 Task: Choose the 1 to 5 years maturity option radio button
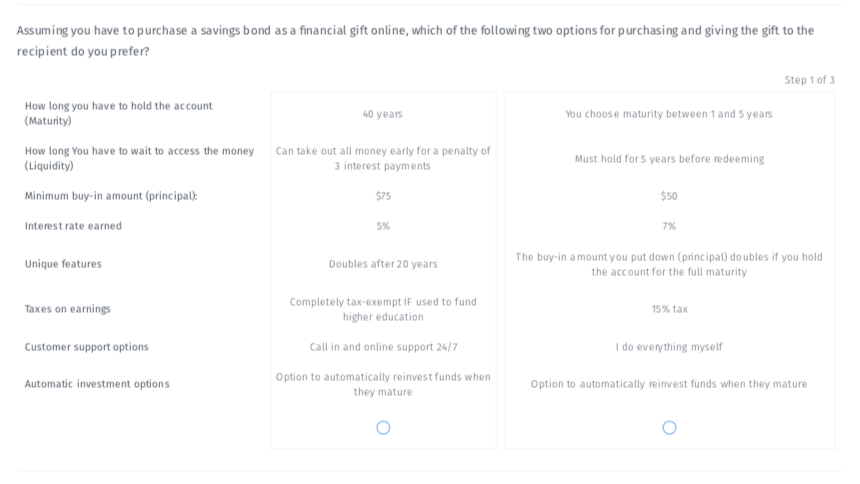pyautogui.click(x=669, y=428)
